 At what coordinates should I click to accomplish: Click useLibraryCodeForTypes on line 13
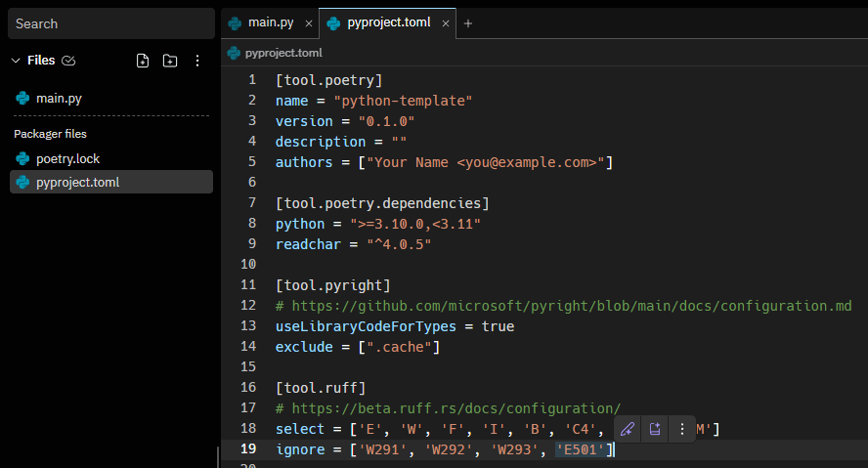pyautogui.click(x=366, y=326)
